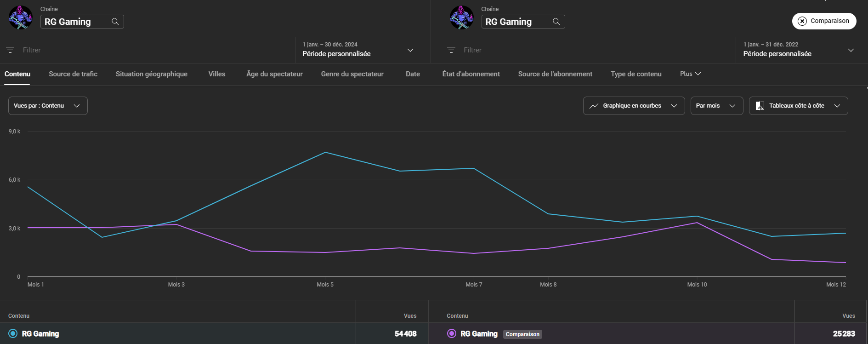
Task: Open the État d'abonnement tab
Action: click(x=471, y=74)
